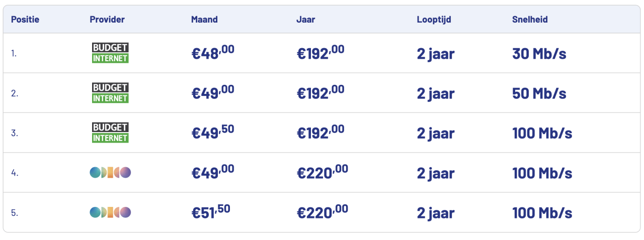
Task: Click the €220,00 yearly price in row 5
Action: 322,212
